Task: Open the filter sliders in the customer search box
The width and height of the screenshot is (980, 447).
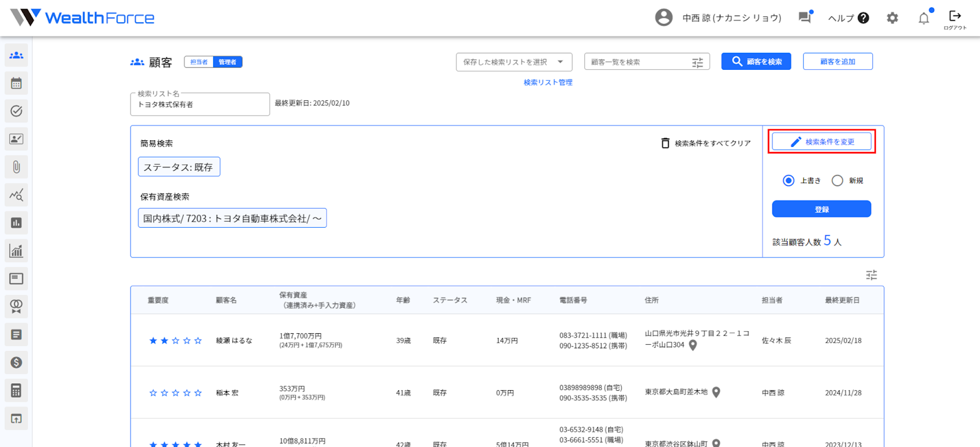Action: pyautogui.click(x=698, y=62)
